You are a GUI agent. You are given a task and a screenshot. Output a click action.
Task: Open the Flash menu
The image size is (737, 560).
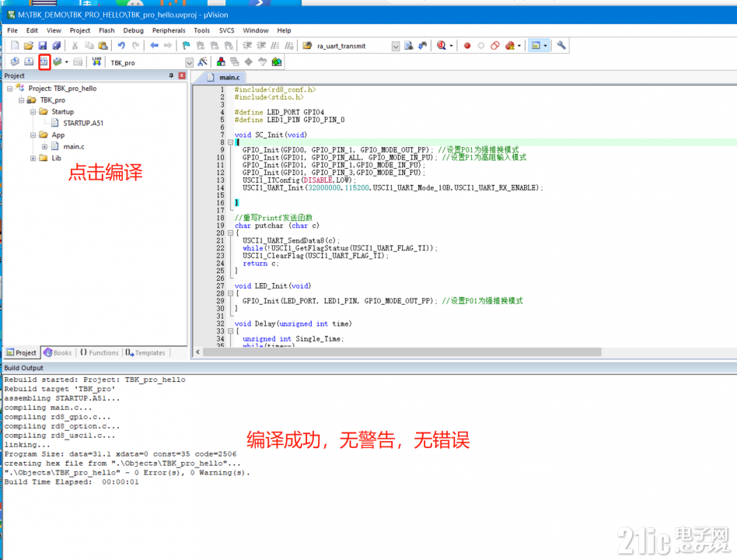[x=107, y=30]
